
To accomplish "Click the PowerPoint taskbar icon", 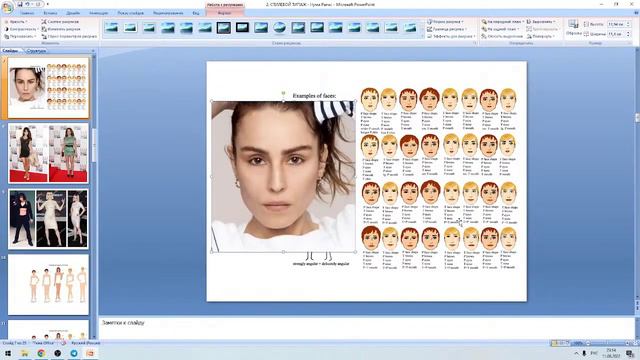I will 90,353.
